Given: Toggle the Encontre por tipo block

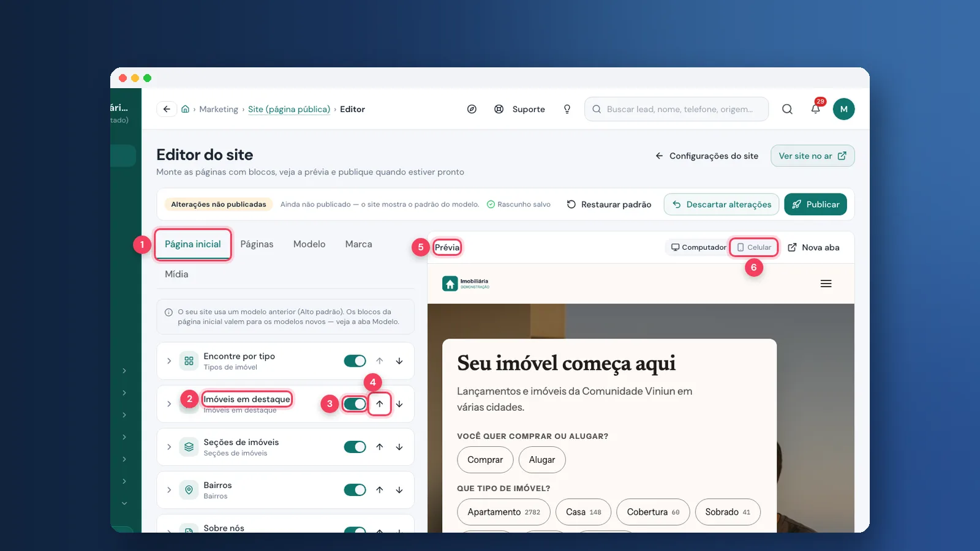Looking at the screenshot, I should (x=355, y=361).
